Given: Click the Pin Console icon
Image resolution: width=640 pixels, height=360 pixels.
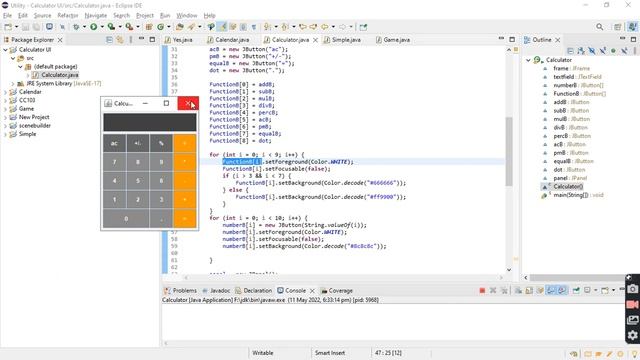Looking at the screenshot, I should (576, 291).
